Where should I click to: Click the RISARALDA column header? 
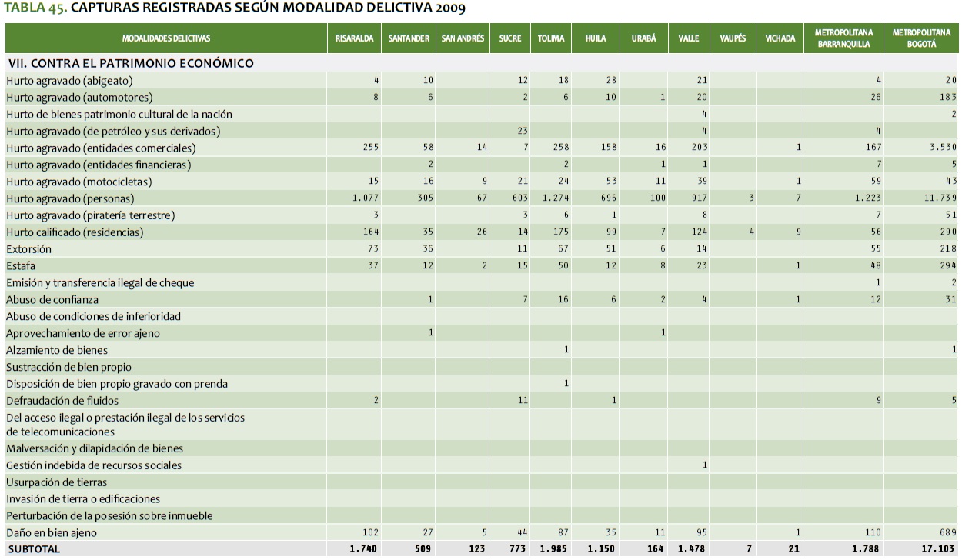tap(354, 38)
